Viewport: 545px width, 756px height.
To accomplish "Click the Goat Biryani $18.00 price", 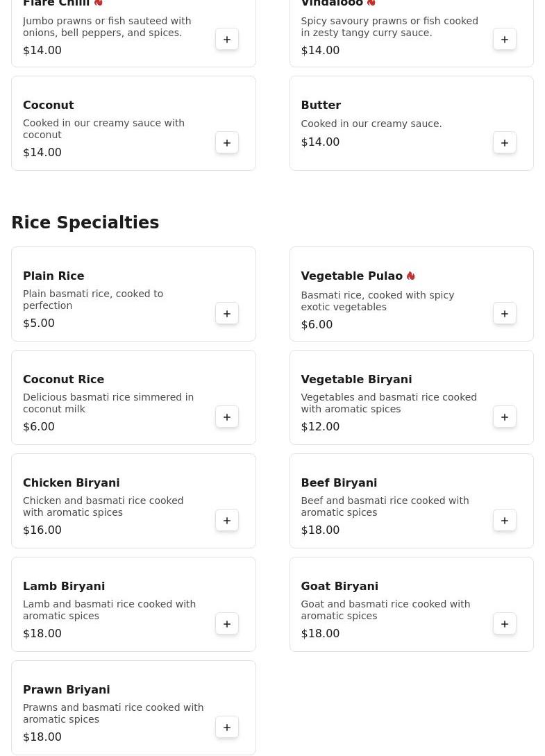I will click(320, 633).
